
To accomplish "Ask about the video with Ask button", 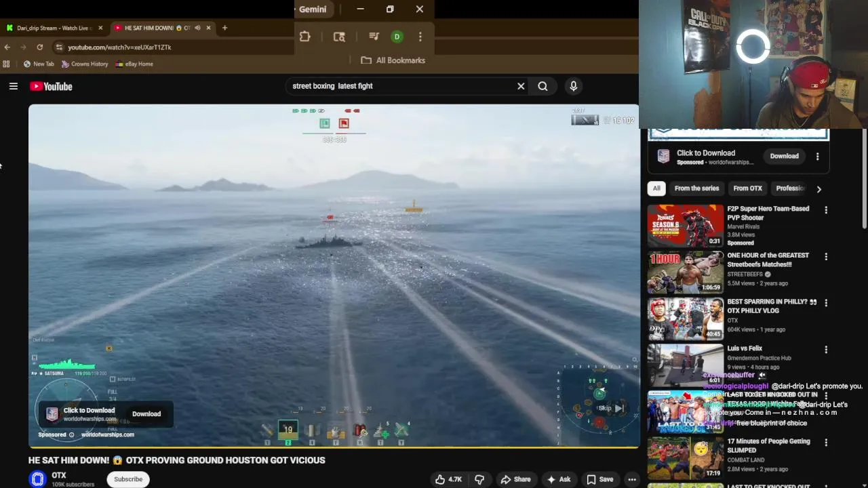I will (x=559, y=479).
